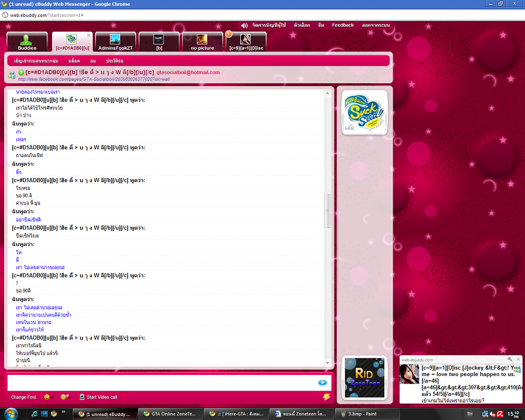Switch to the AdminsFookZT chat tab
Image resolution: width=525 pixels, height=420 pixels.
[x=115, y=42]
